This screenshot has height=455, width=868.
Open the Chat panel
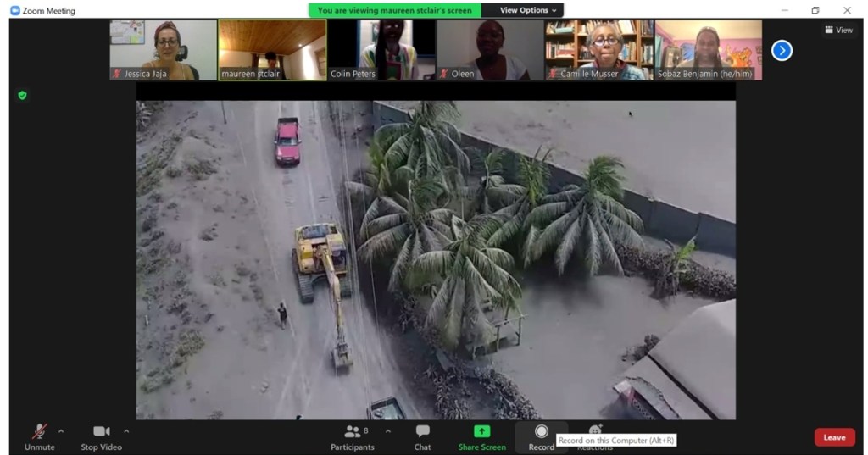[422, 436]
